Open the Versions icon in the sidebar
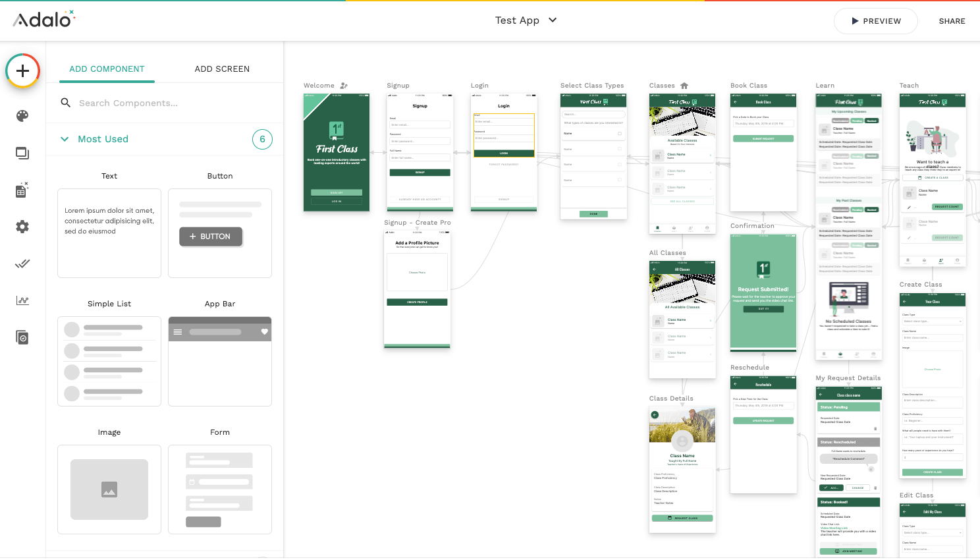Image resolution: width=980 pixels, height=560 pixels. tap(23, 337)
